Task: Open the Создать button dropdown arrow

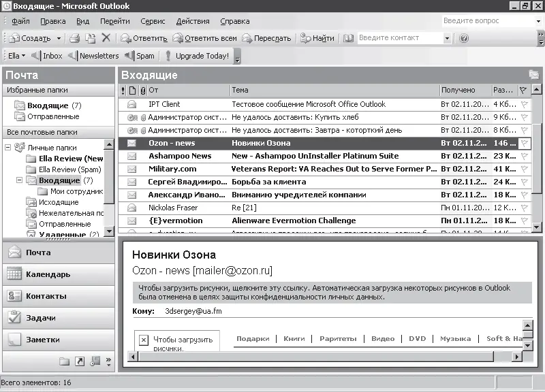Action: tap(59, 38)
